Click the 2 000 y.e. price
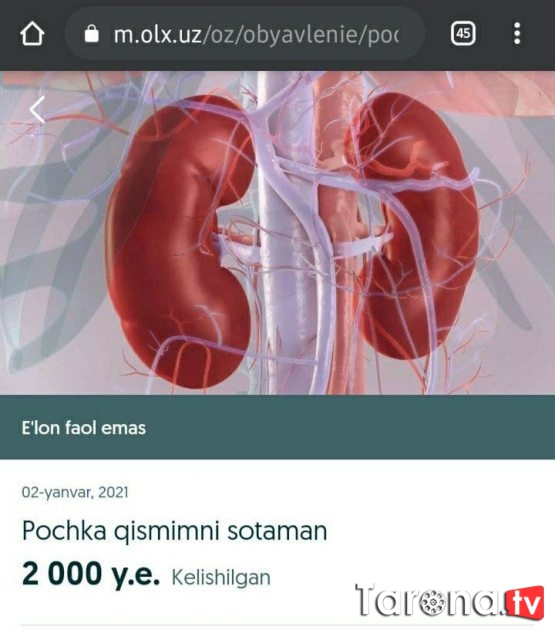555x630 pixels. tap(91, 573)
